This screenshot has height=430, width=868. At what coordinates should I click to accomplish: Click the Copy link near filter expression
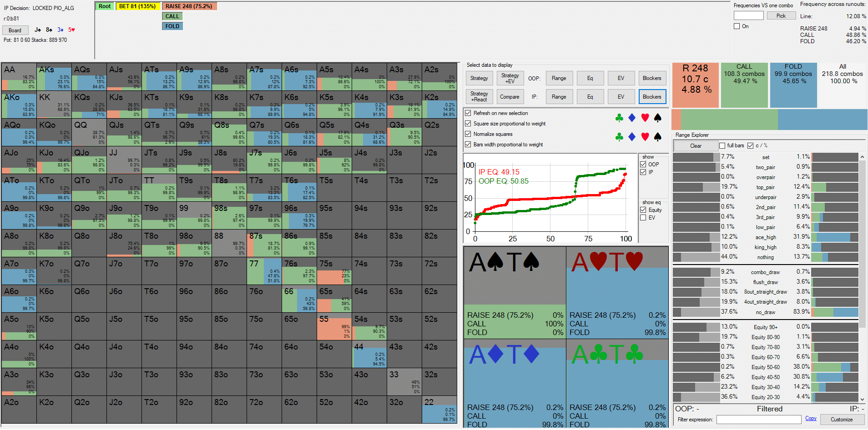pyautogui.click(x=811, y=419)
